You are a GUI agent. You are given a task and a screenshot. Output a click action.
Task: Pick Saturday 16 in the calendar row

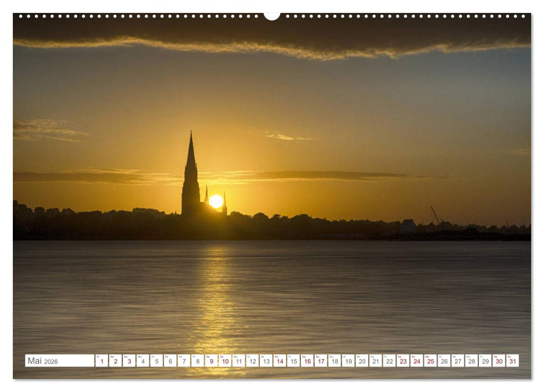(x=307, y=361)
